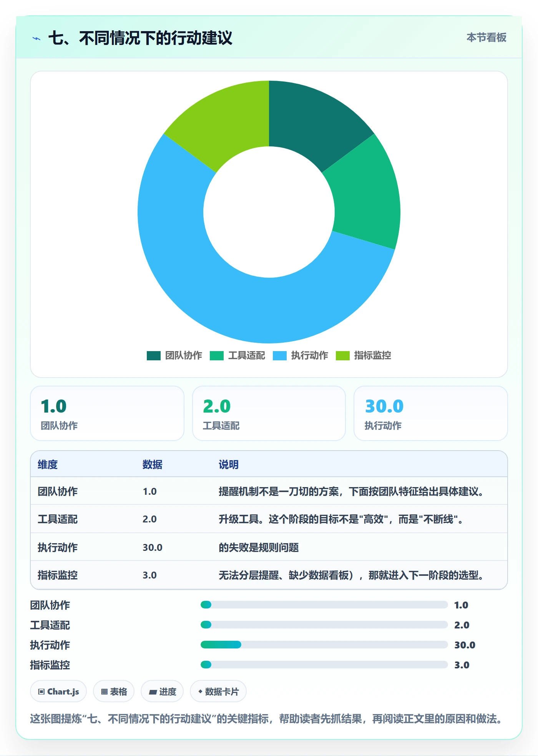Toggle 执行动作 legend entry
The height and width of the screenshot is (756, 538).
coord(300,356)
